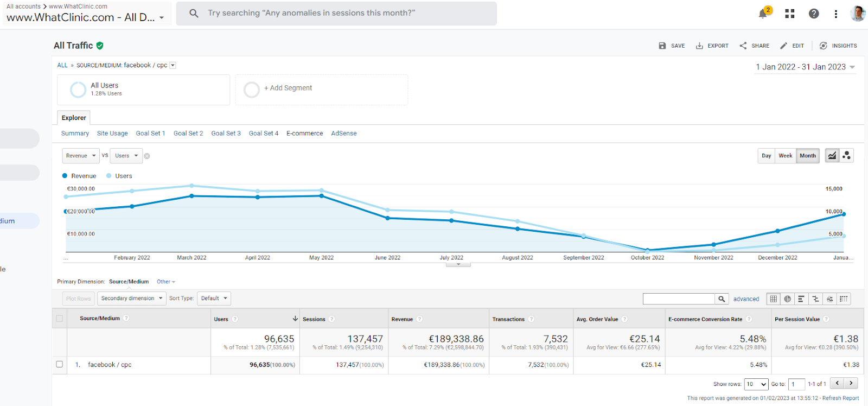Image resolution: width=868 pixels, height=406 pixels.
Task: Tick the select-all checkbox in table header
Action: [x=60, y=319]
